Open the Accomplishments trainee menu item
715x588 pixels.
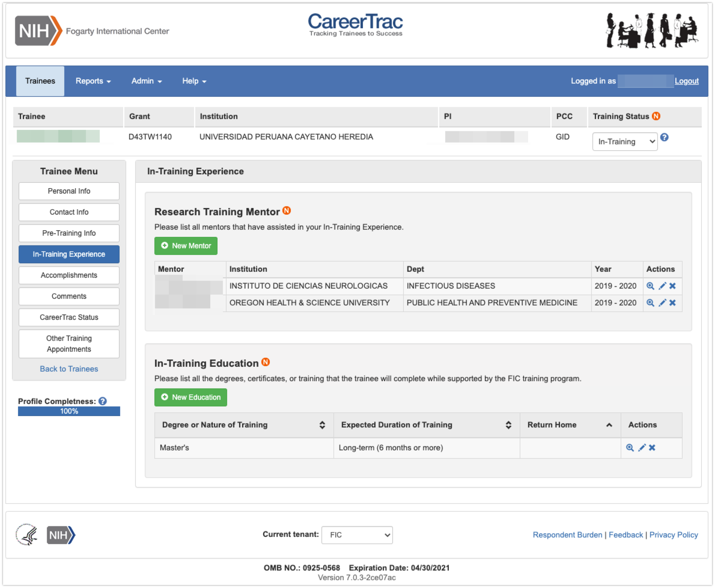tap(69, 275)
